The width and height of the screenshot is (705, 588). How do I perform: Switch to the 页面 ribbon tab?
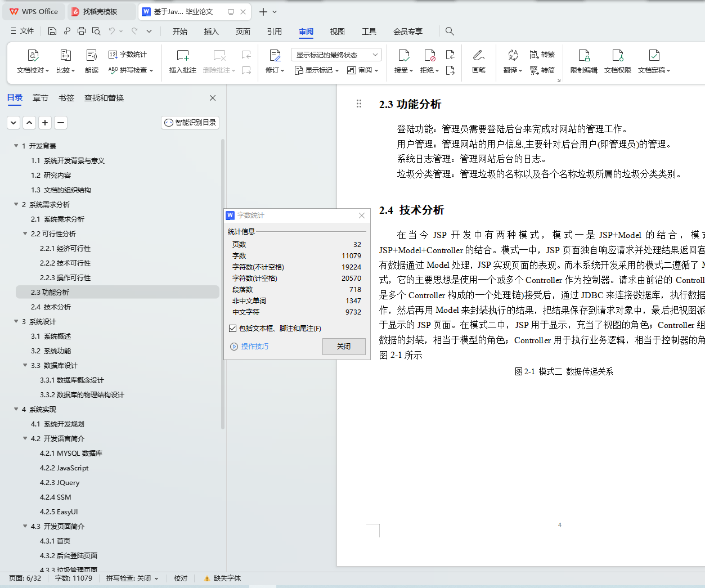tap(243, 32)
